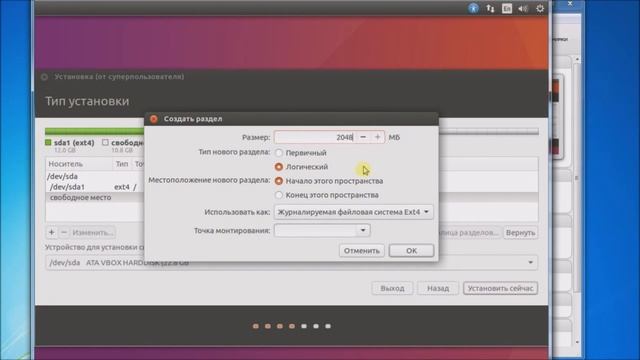Image resolution: width=640 pixels, height=360 pixels.
Task: Click the Носитель column header
Action: (78, 164)
